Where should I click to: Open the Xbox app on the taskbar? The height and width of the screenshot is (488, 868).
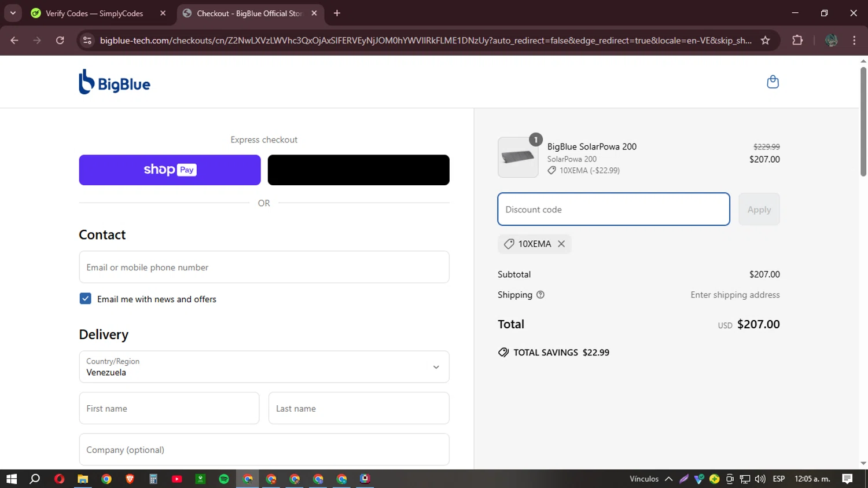200,479
